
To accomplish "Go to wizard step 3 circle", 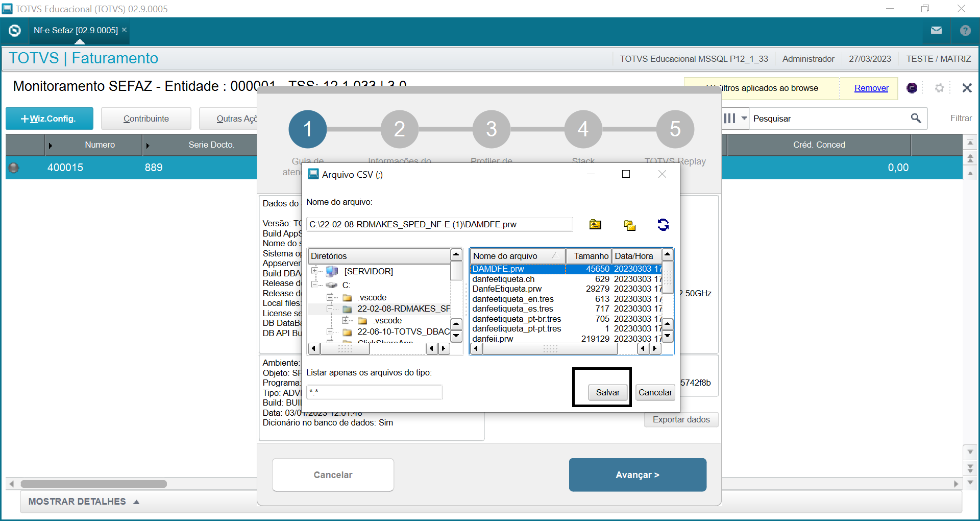I will tap(492, 129).
